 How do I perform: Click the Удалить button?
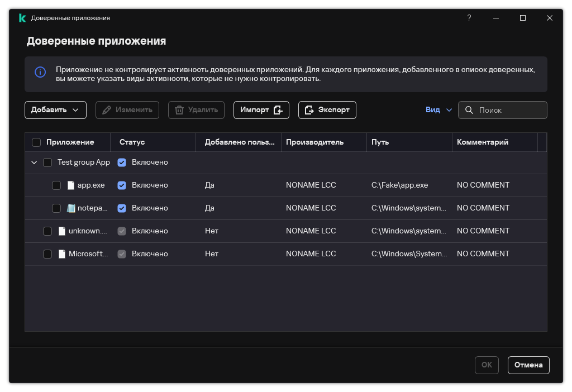[196, 110]
